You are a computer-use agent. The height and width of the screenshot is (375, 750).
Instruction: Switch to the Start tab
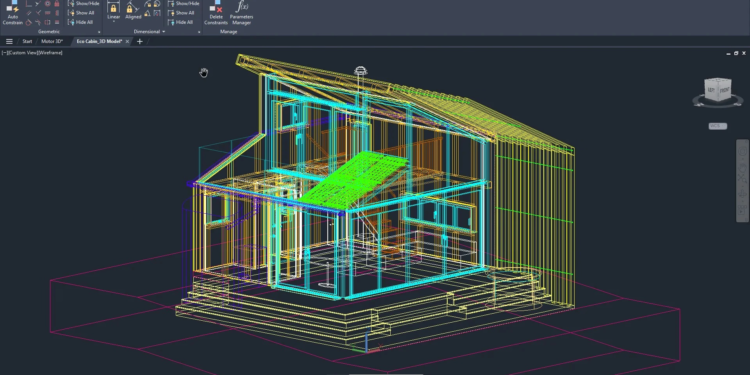[27, 42]
